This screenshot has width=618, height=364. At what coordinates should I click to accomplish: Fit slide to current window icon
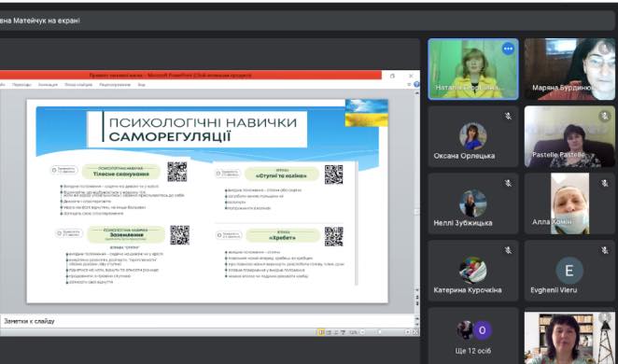tap(415, 332)
